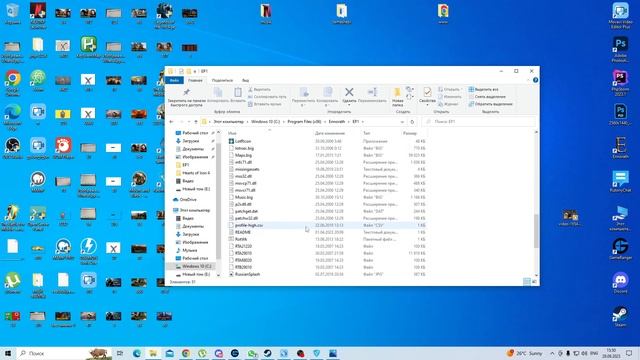Expand the Properties (Свойства) dropdown arrow
640x360 pixels.
point(427,105)
